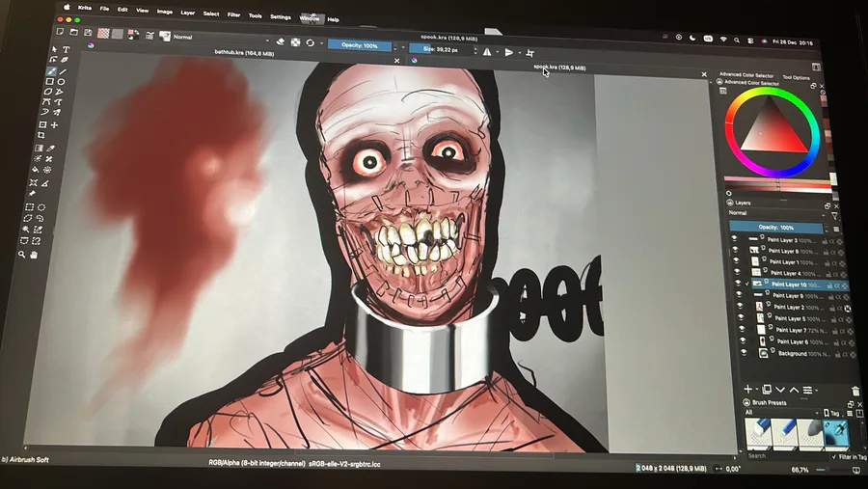Select the Transform tool
The image size is (868, 489).
pyautogui.click(x=42, y=125)
